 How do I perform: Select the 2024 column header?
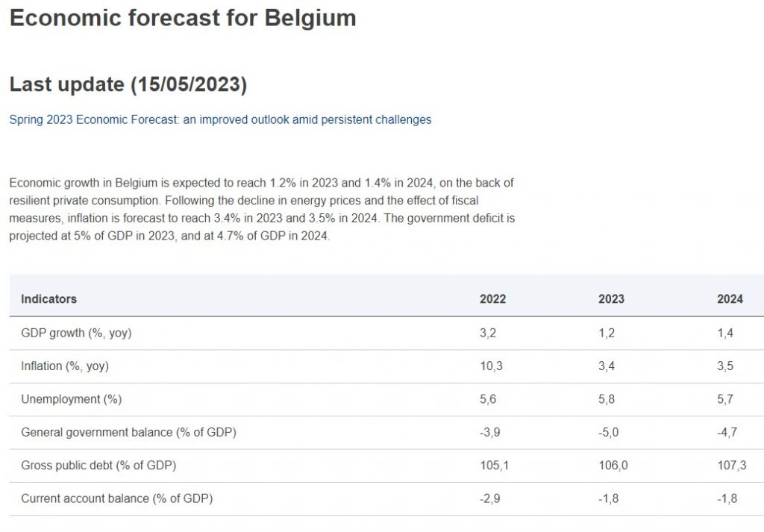click(x=730, y=298)
